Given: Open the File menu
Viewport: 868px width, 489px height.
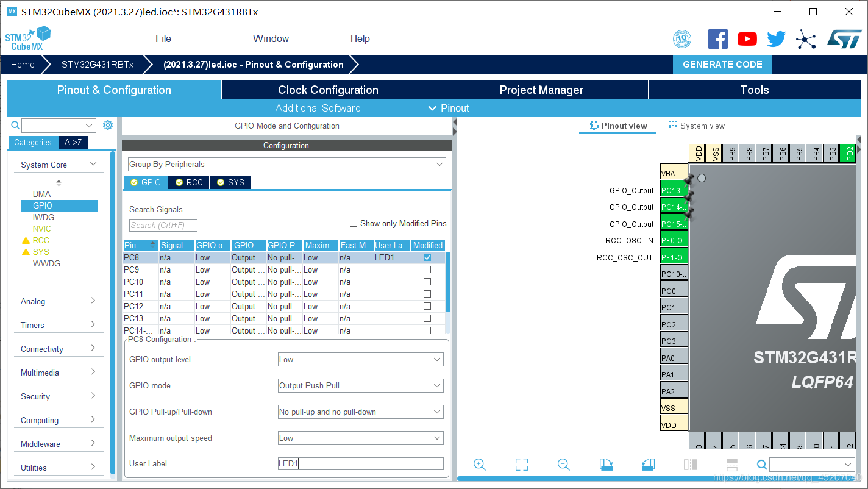Looking at the screenshot, I should point(163,38).
